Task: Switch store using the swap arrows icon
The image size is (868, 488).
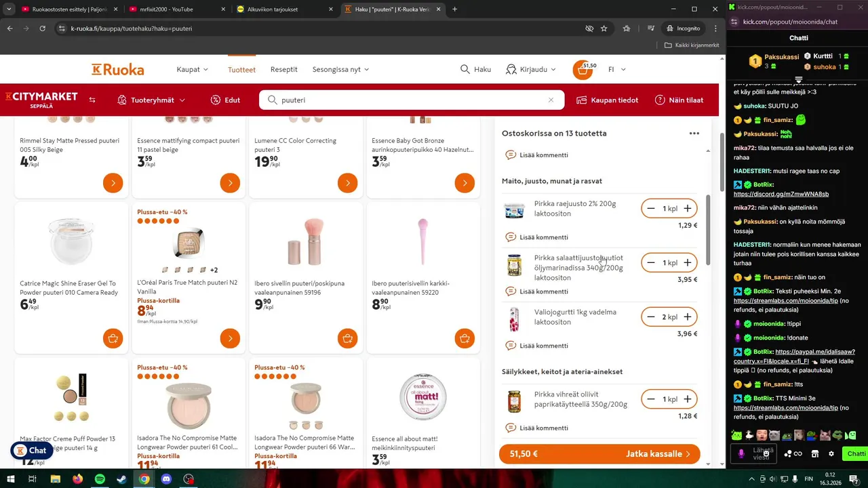Action: click(x=92, y=100)
